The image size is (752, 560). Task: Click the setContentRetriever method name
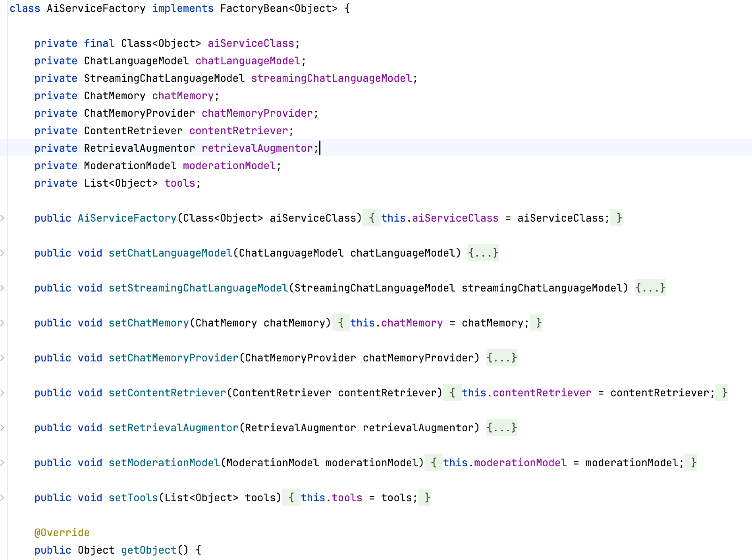168,393
